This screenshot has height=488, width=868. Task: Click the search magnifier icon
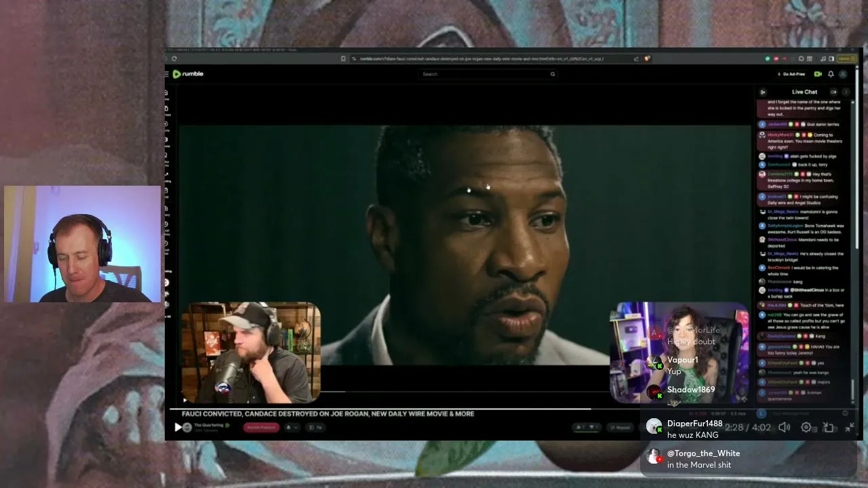tap(553, 74)
